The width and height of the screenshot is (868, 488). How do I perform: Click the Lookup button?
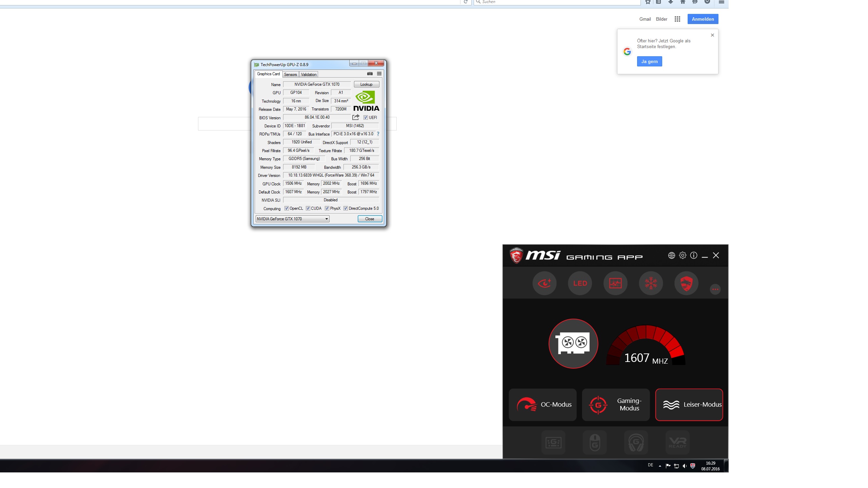click(x=366, y=84)
